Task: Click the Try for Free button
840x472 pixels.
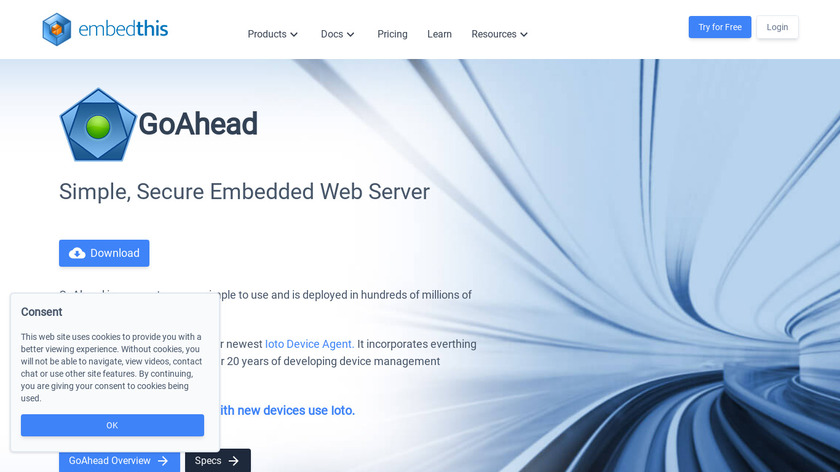Action: click(719, 27)
